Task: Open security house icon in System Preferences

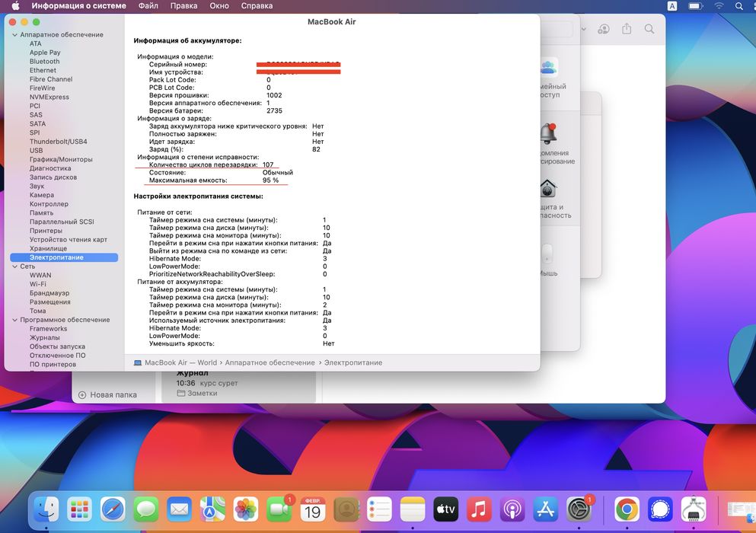Action: (548, 188)
